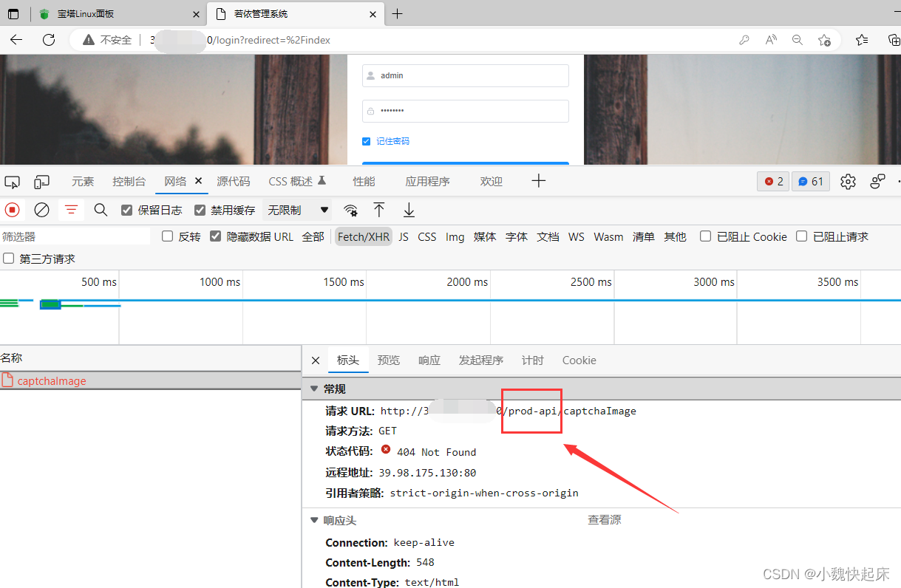Open the CSS 概述 panel
This screenshot has height=588, width=901.
(297, 182)
